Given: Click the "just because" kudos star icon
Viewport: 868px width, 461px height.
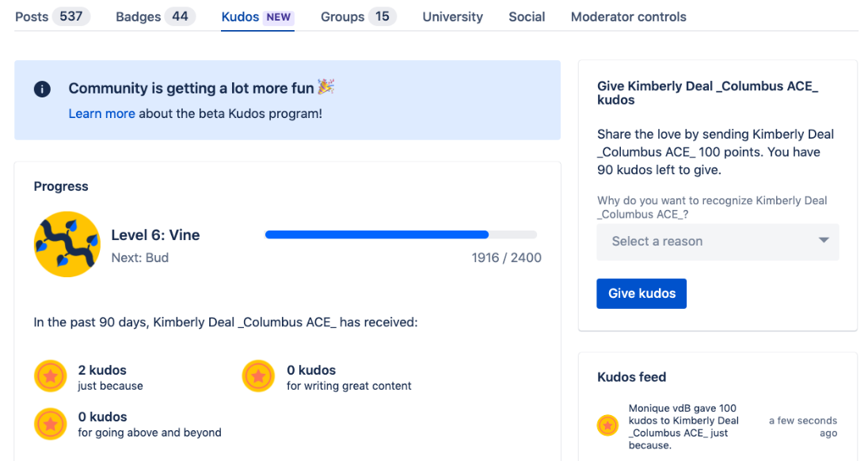Looking at the screenshot, I should 51,376.
